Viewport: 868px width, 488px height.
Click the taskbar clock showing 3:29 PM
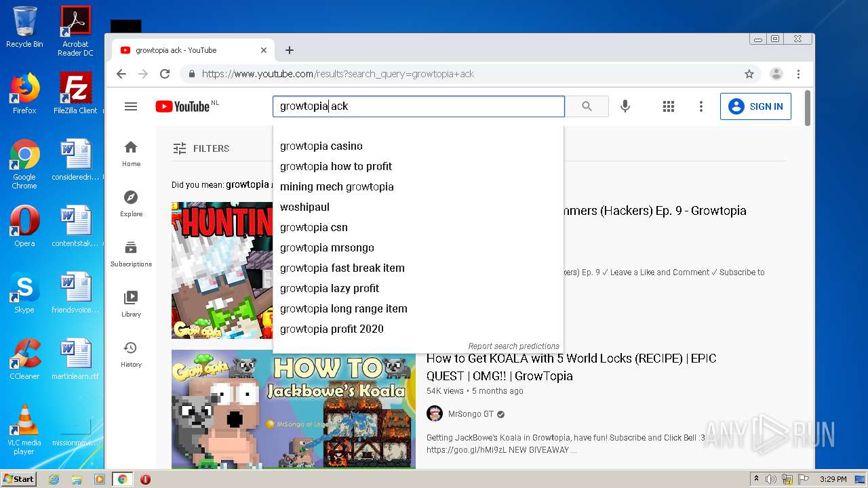[x=833, y=479]
